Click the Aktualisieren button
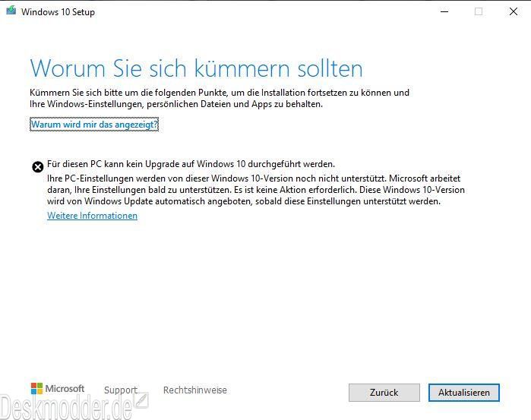 (463, 393)
